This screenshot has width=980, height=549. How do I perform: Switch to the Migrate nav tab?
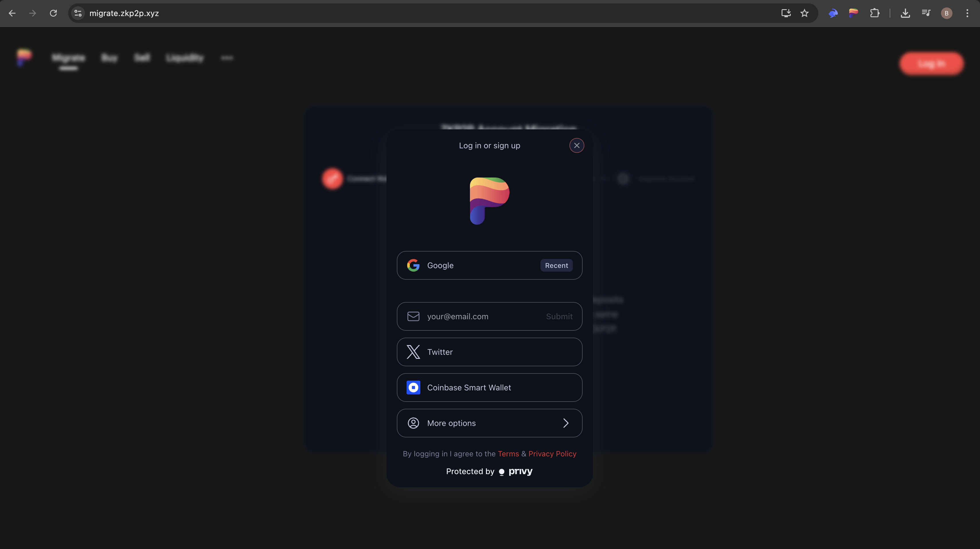(x=69, y=58)
